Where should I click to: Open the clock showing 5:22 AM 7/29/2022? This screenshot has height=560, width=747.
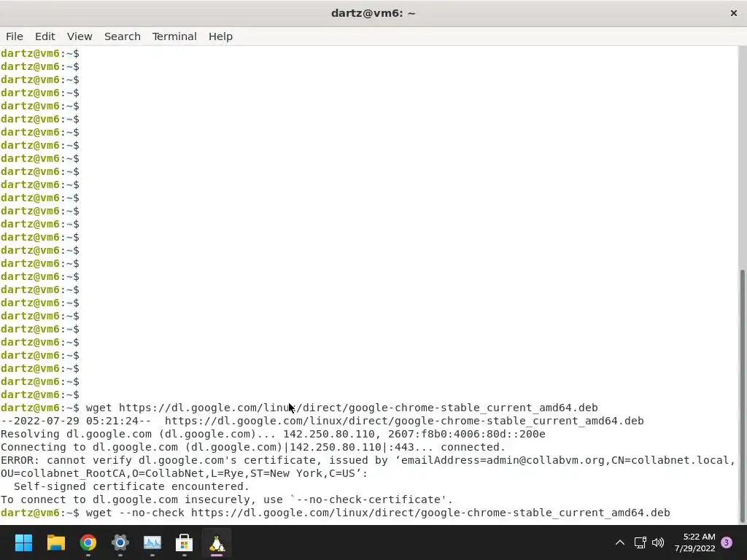(x=694, y=542)
